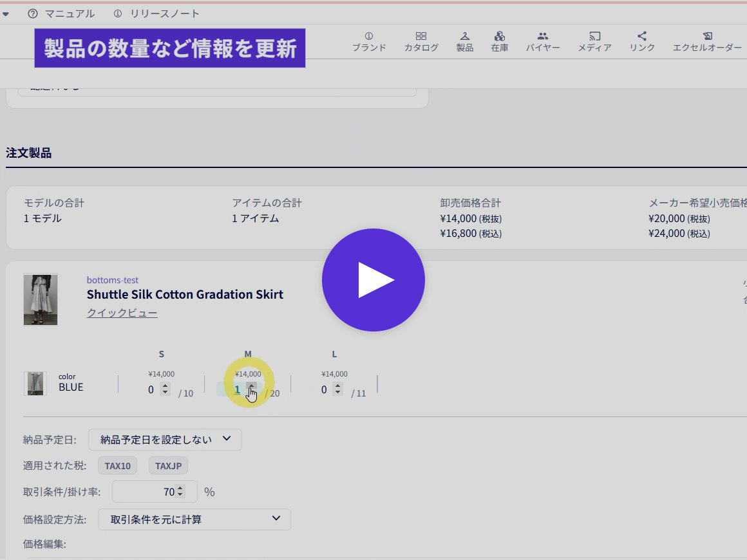Click the 1 アイテム item total
Image resolution: width=747 pixels, height=560 pixels.
point(256,218)
